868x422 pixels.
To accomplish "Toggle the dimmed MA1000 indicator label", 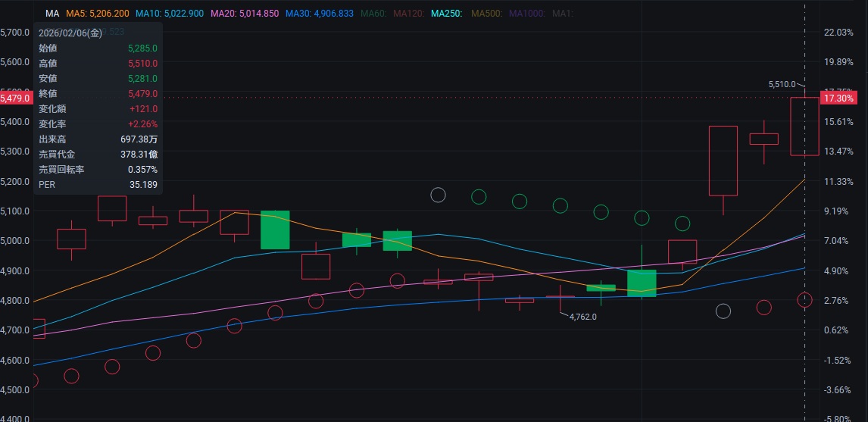I will (x=527, y=14).
